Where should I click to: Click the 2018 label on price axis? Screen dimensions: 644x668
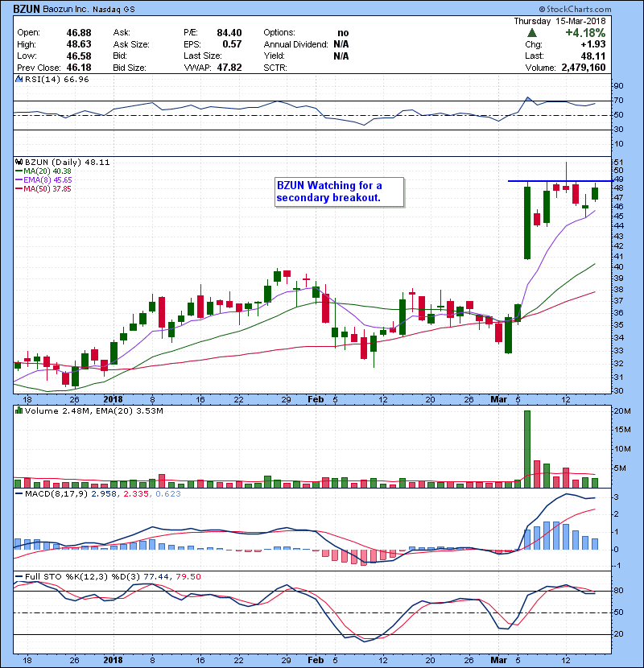coord(113,399)
